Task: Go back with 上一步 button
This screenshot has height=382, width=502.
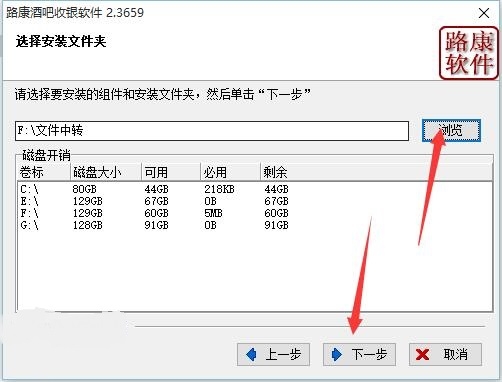Action: (x=273, y=354)
